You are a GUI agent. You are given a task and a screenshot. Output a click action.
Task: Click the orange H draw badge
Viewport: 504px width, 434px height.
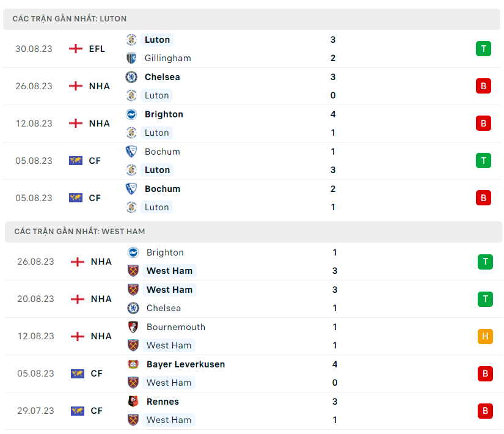pyautogui.click(x=485, y=336)
